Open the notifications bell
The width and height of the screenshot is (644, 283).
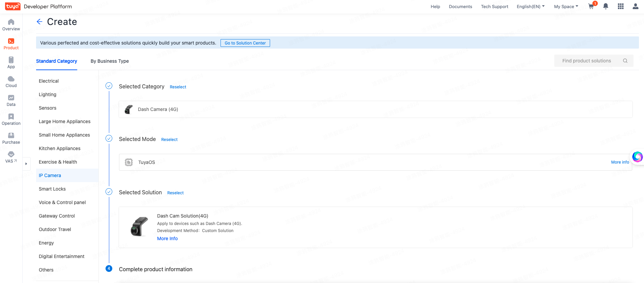click(606, 6)
